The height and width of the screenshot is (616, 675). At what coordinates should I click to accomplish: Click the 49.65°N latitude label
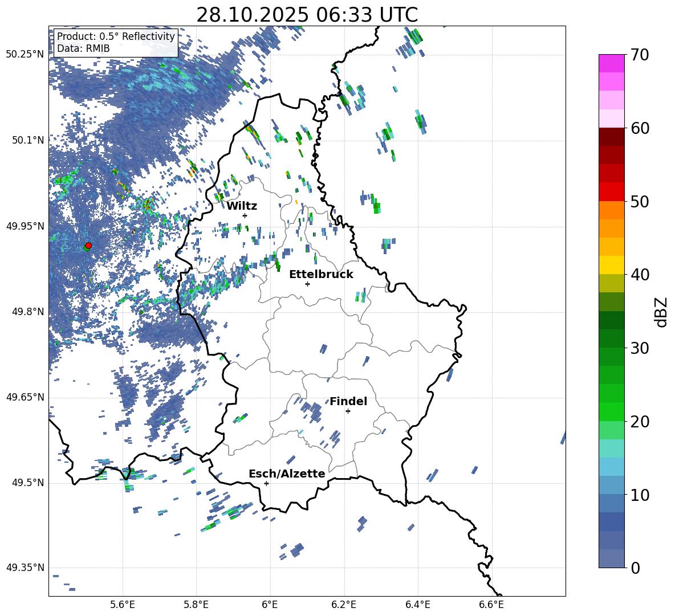click(x=25, y=397)
